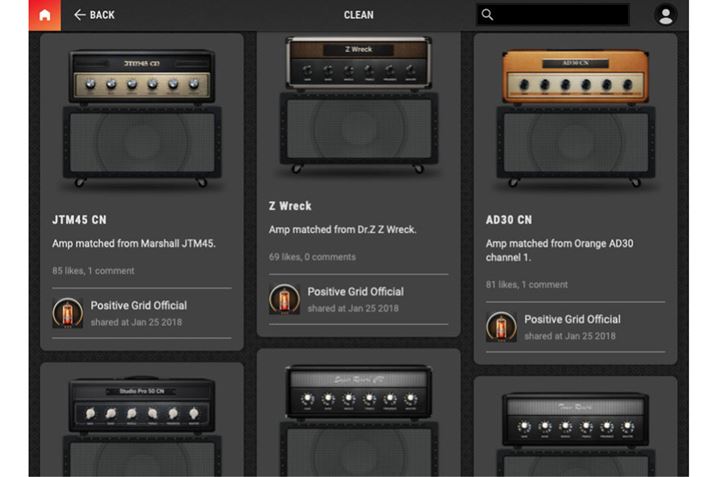715x477 pixels.
Task: Click shared date on JTM45 CN card
Action: point(136,322)
